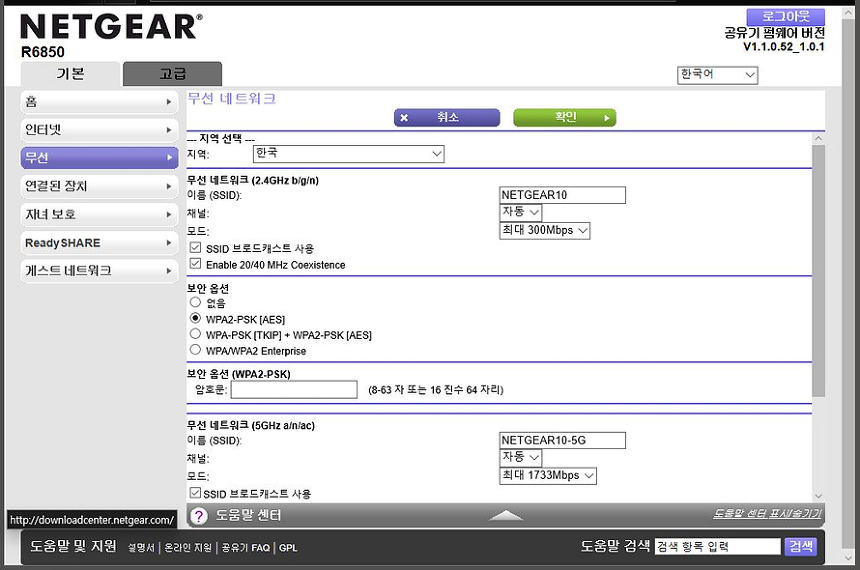Open the 연결된 장치 menu item
This screenshot has width=860, height=570.
(x=100, y=187)
